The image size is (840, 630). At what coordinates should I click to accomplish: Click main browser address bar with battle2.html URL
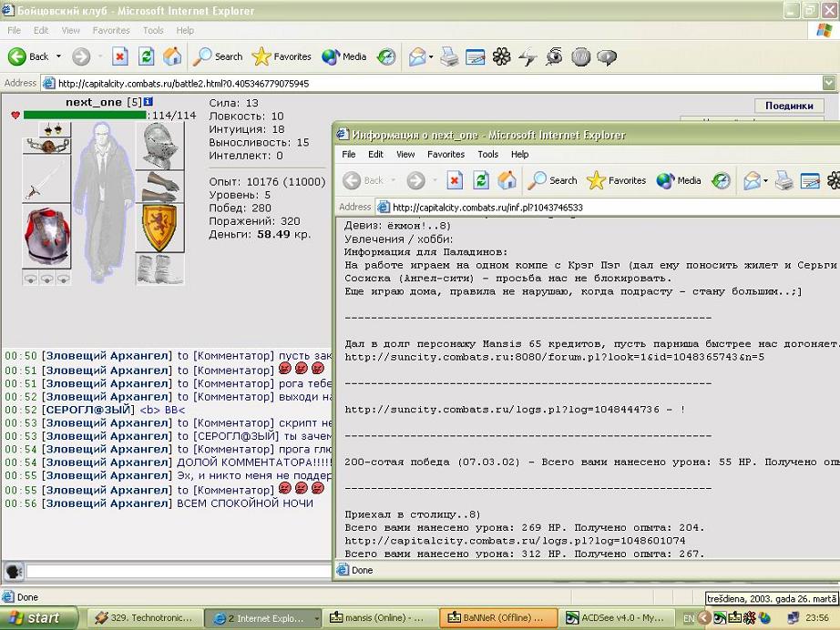(x=432, y=83)
